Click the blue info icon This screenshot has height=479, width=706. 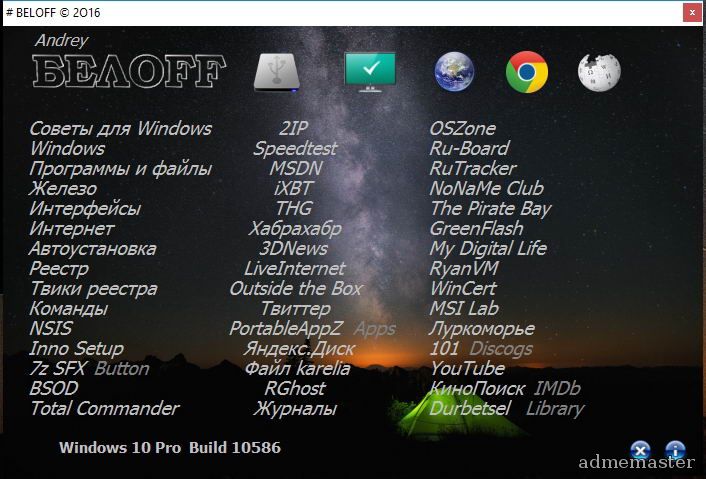pos(675,451)
